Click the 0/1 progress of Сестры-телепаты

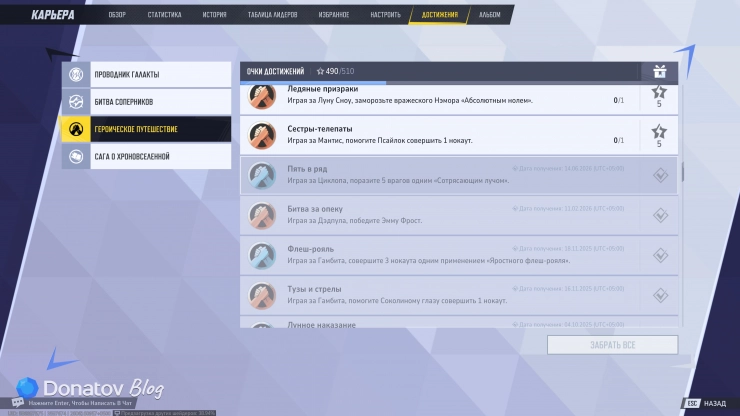tap(619, 140)
